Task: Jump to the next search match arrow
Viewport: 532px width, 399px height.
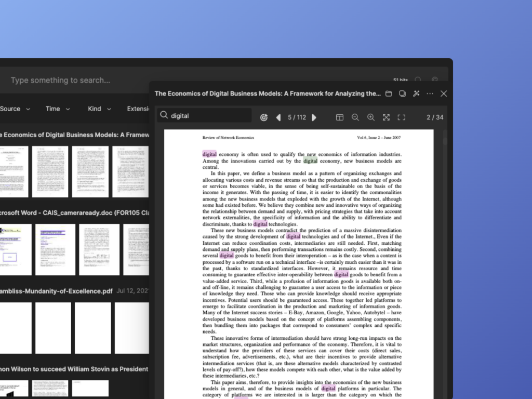Action: tap(314, 117)
